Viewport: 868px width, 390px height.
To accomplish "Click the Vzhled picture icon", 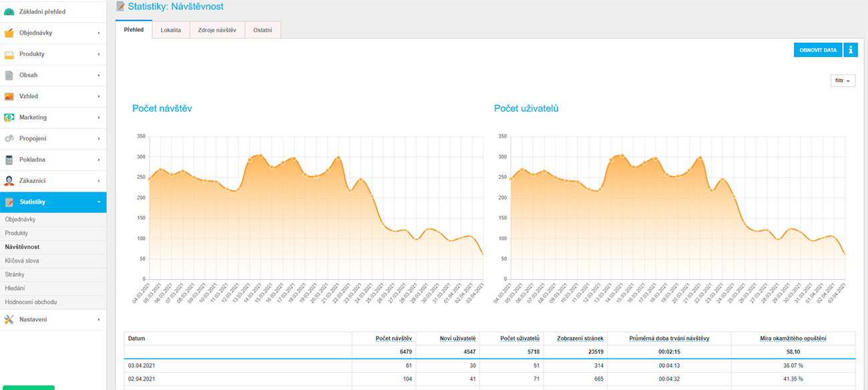I will (x=9, y=96).
